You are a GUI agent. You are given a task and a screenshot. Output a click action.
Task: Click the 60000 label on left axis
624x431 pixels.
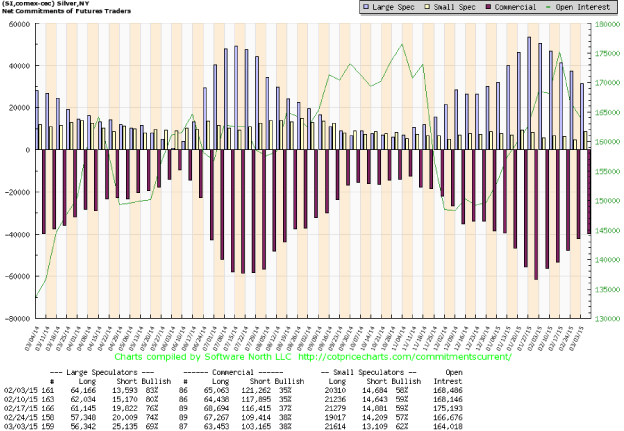pos(17,24)
